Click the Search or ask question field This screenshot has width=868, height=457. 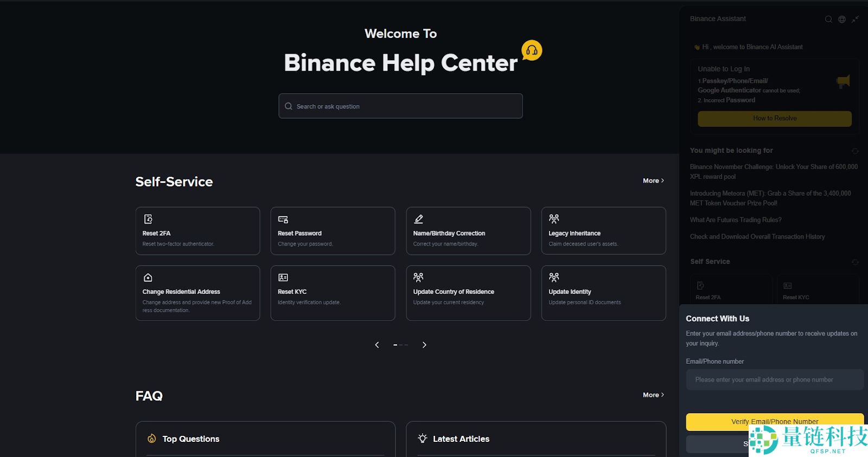(x=400, y=106)
